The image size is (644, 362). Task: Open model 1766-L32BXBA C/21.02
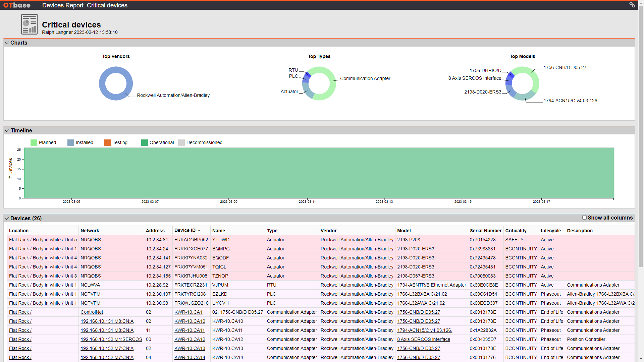422,294
